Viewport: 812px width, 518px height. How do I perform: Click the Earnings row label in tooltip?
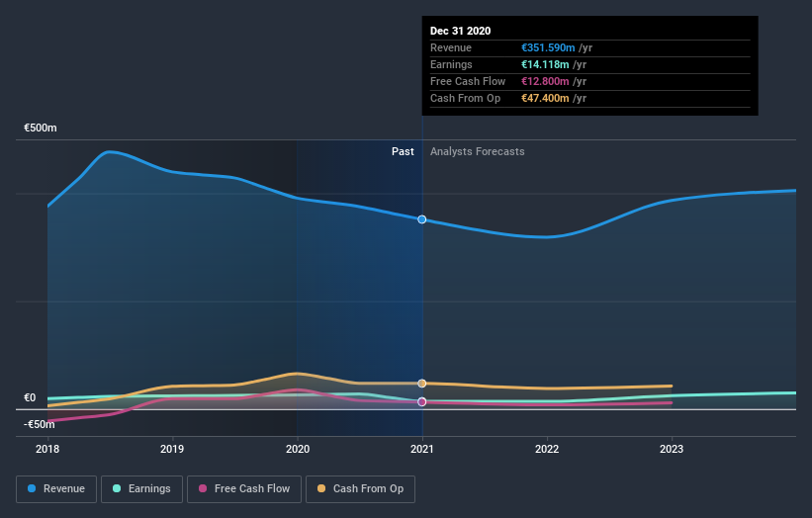click(451, 64)
